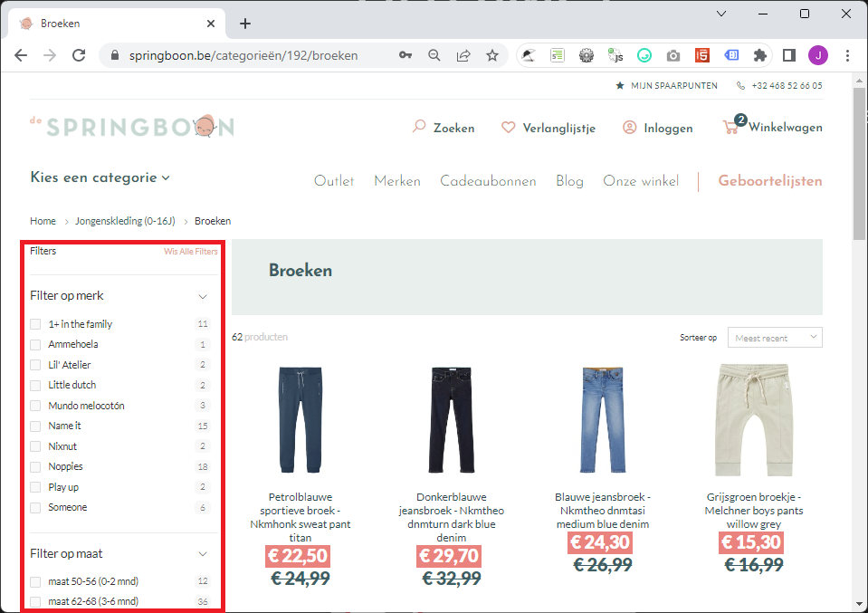Check the 1+ in the family brand filter
This screenshot has width=868, height=613.
pyautogui.click(x=35, y=324)
